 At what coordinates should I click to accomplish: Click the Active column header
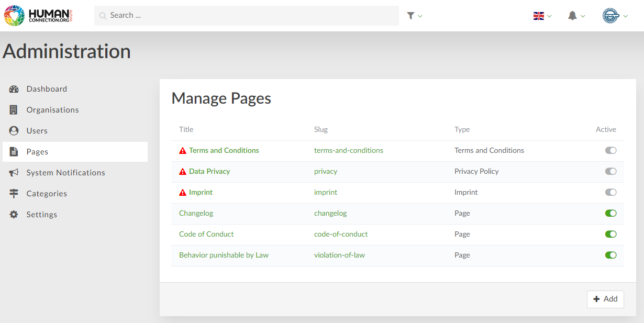[x=606, y=129]
